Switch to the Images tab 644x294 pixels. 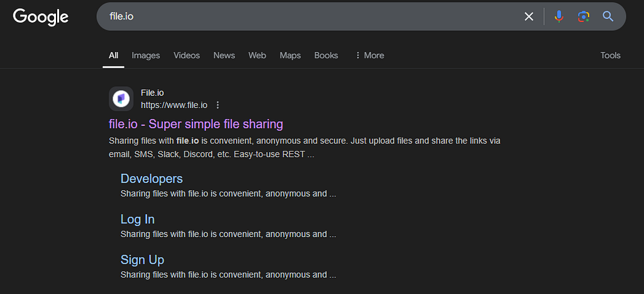[x=146, y=55]
